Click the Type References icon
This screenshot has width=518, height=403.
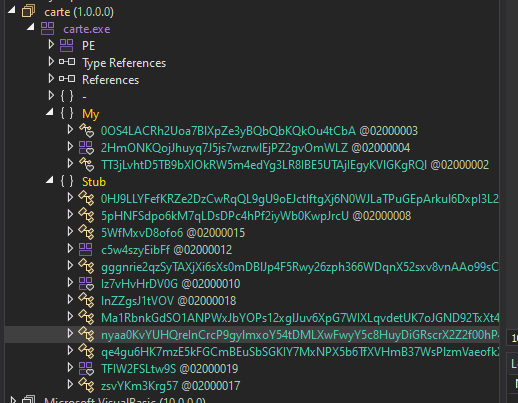[x=67, y=62]
